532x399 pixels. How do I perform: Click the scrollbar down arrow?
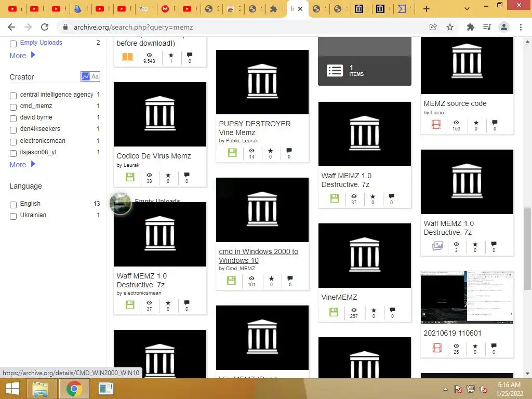coord(527,374)
